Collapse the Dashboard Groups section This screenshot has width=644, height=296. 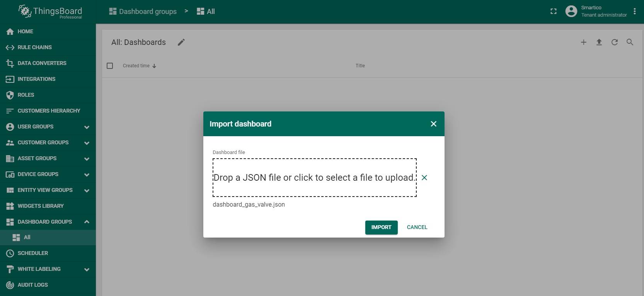(87, 222)
